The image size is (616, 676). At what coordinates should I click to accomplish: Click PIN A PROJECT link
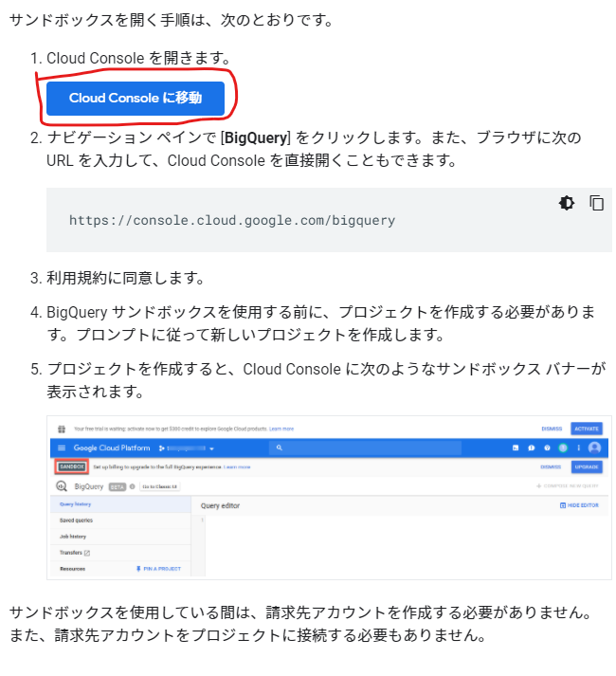click(158, 569)
